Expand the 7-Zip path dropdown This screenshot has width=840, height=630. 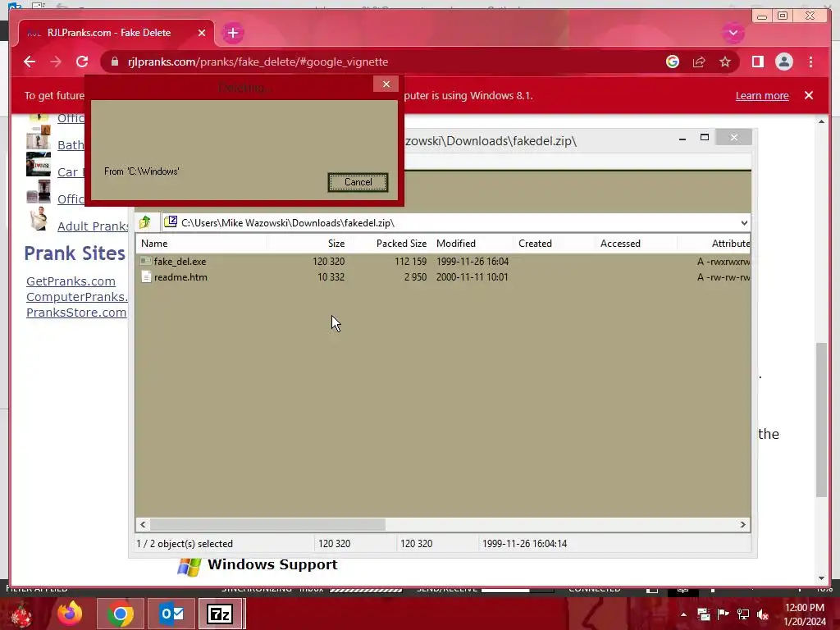coord(744,223)
